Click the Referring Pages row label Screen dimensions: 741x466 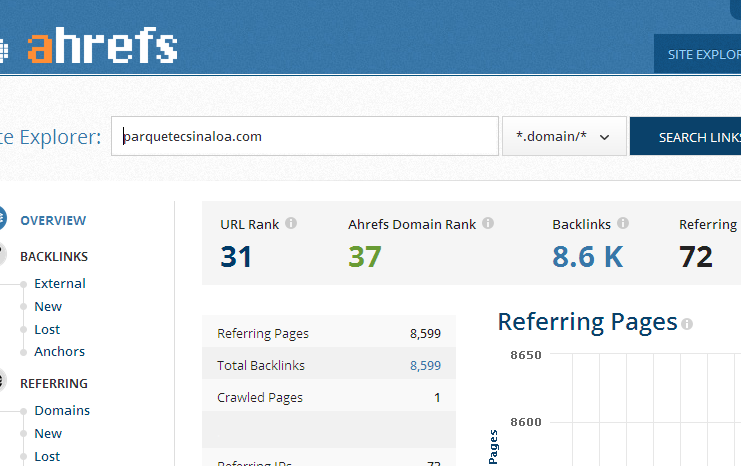pyautogui.click(x=263, y=334)
